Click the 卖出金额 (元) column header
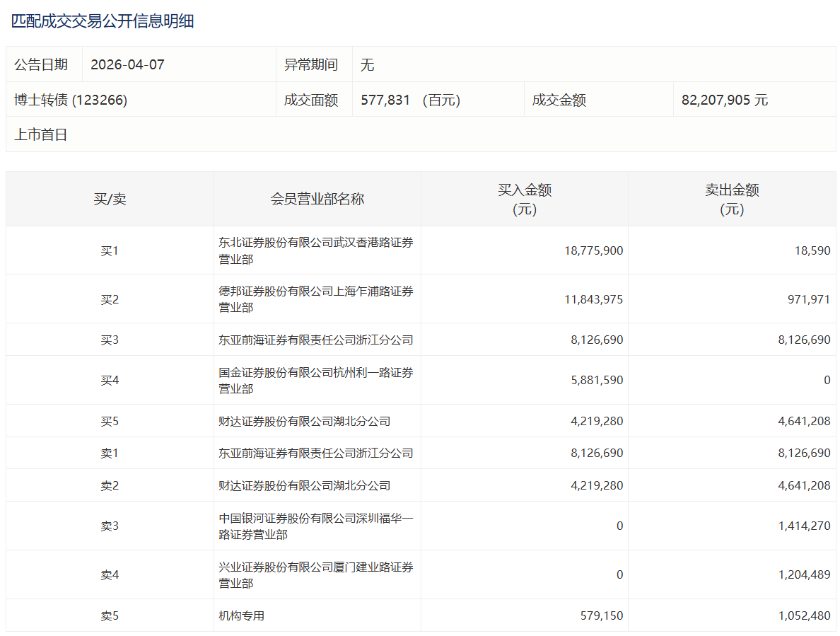The height and width of the screenshot is (636, 840). point(731,199)
